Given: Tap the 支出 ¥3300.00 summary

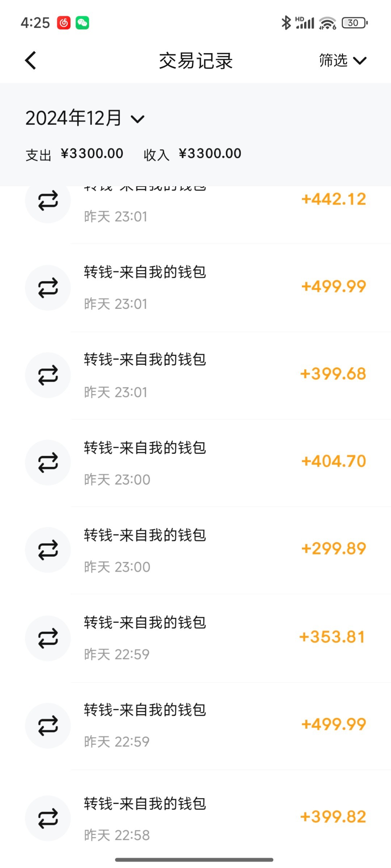Looking at the screenshot, I should pyautogui.click(x=75, y=154).
